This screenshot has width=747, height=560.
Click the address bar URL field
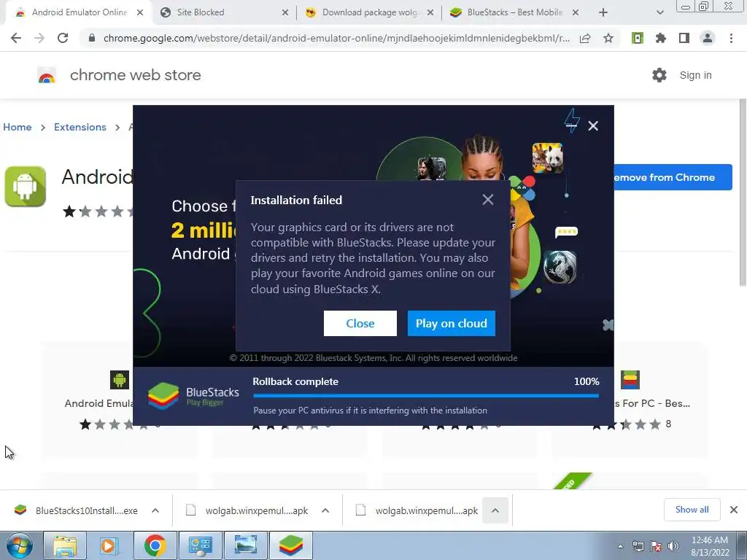[x=336, y=38]
